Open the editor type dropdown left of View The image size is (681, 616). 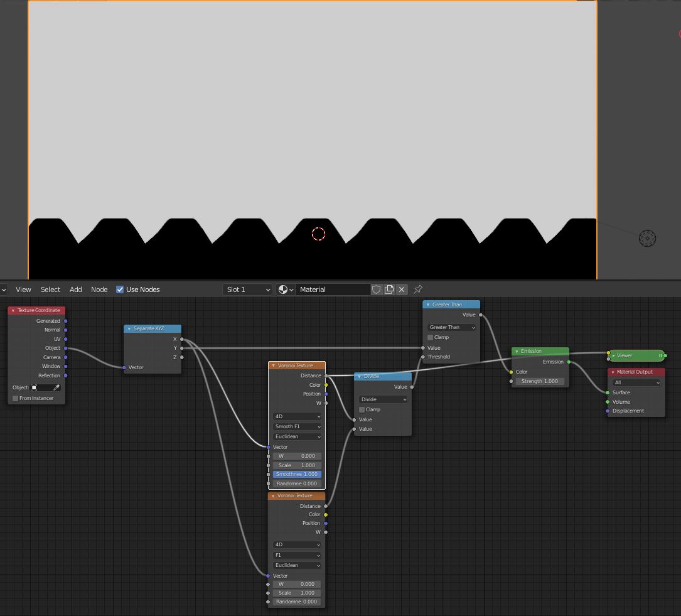click(4, 289)
